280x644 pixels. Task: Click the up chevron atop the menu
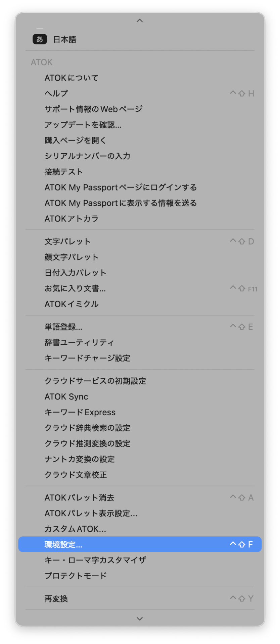[140, 20]
